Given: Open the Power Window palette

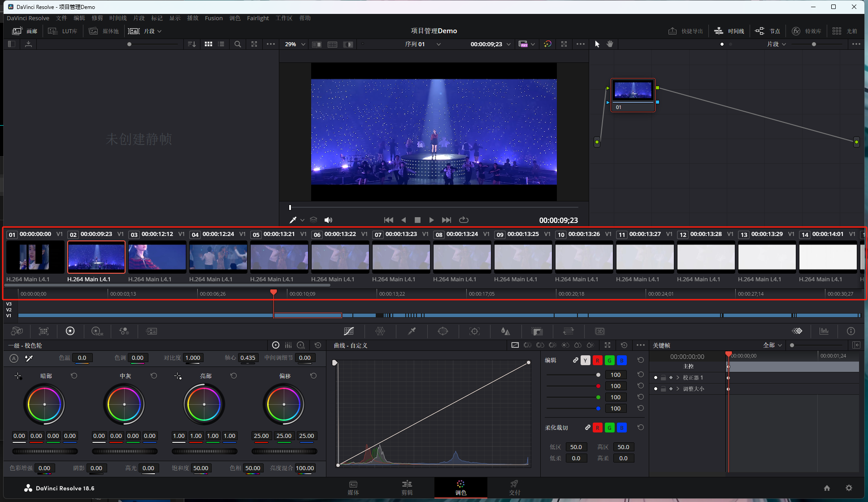Looking at the screenshot, I should (443, 331).
